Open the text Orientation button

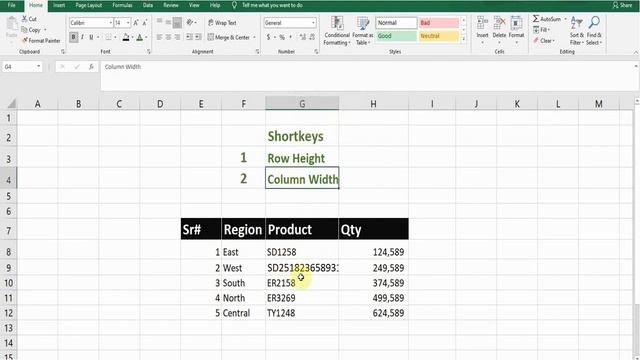[x=190, y=22]
